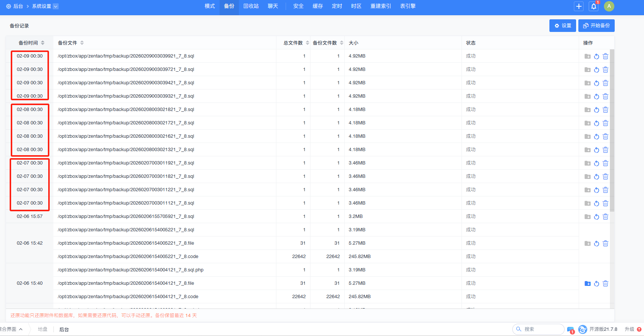Viewport: 644px width, 336px height.
Task: Click the 02-06 15:42 time cell
Action: tap(30, 243)
